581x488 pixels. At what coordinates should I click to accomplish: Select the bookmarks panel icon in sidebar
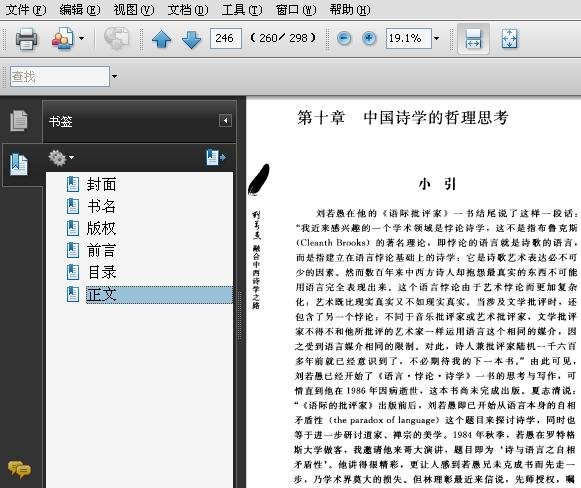pyautogui.click(x=19, y=164)
